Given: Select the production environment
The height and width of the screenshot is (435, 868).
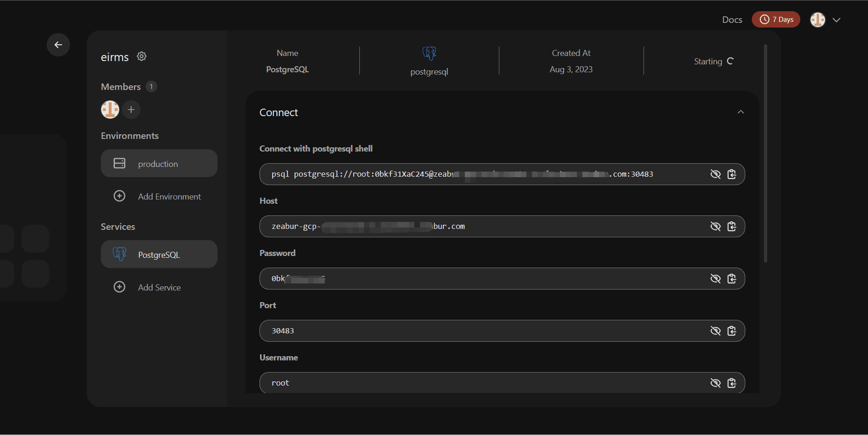Looking at the screenshot, I should point(159,163).
